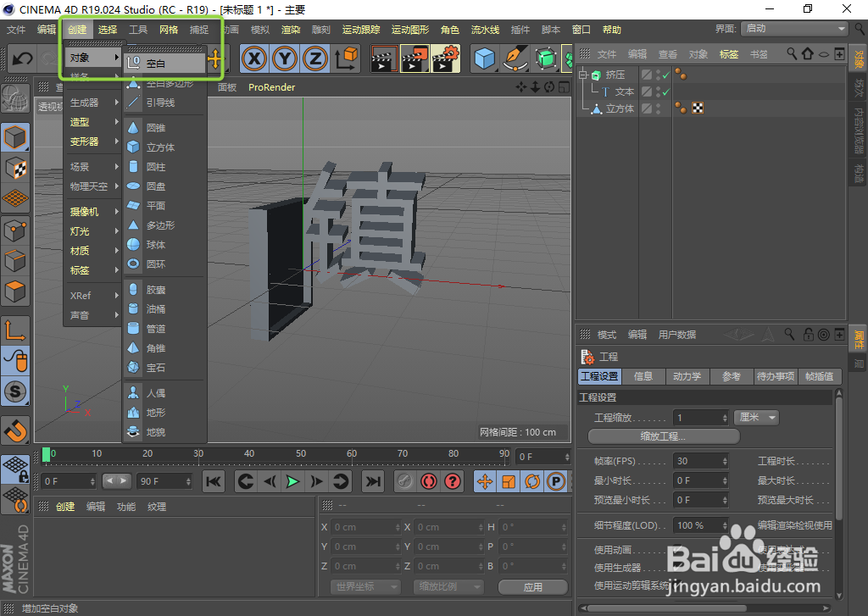
Task: Toggle Enable Snap magnet icon
Action: (15, 430)
